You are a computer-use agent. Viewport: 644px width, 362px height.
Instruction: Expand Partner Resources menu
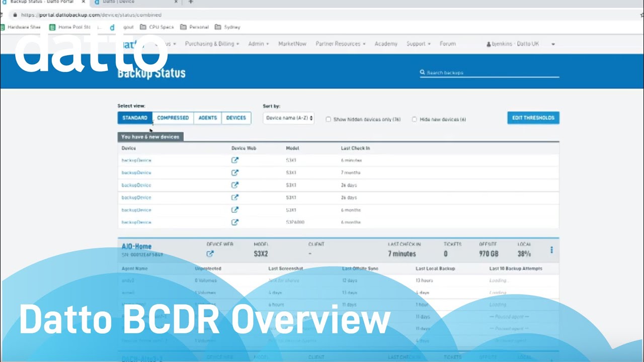[x=341, y=44]
